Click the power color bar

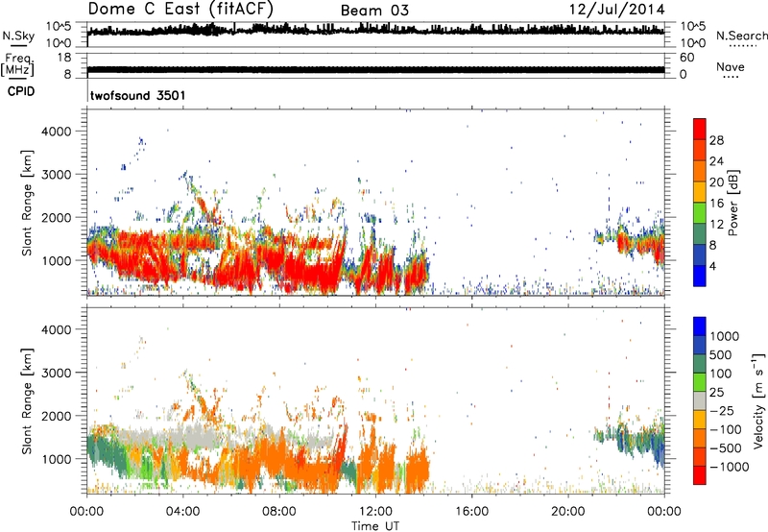pyautogui.click(x=700, y=202)
